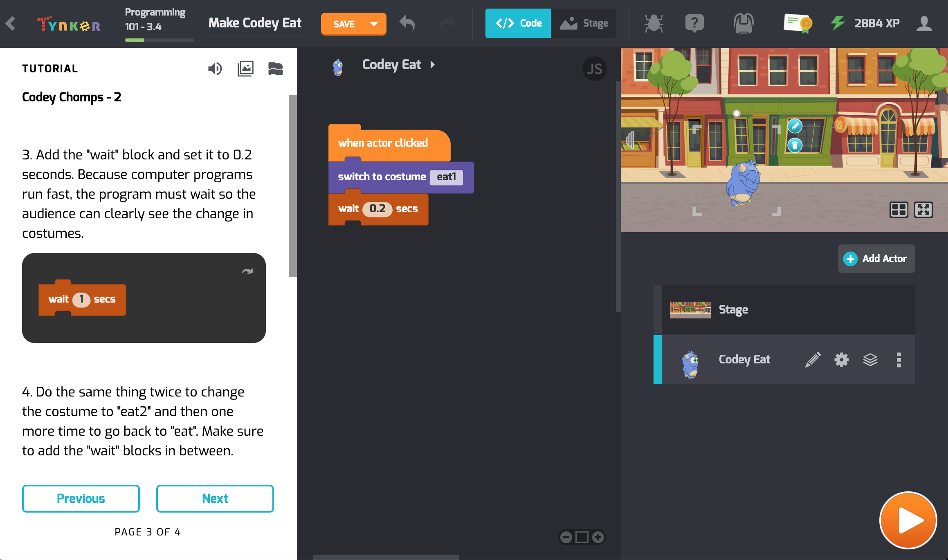Open Codey Eat three-dot menu
Image resolution: width=948 pixels, height=560 pixels.
pyautogui.click(x=899, y=360)
